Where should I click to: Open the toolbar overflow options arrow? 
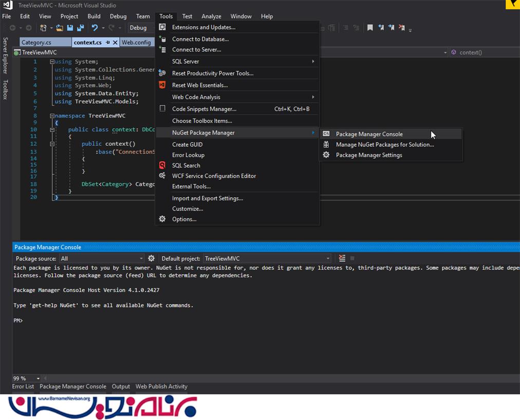click(x=410, y=30)
